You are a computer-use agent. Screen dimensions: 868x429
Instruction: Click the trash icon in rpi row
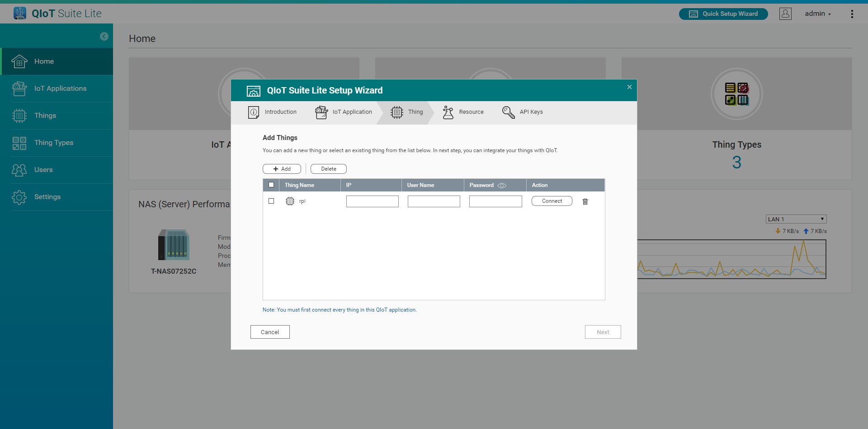tap(585, 201)
